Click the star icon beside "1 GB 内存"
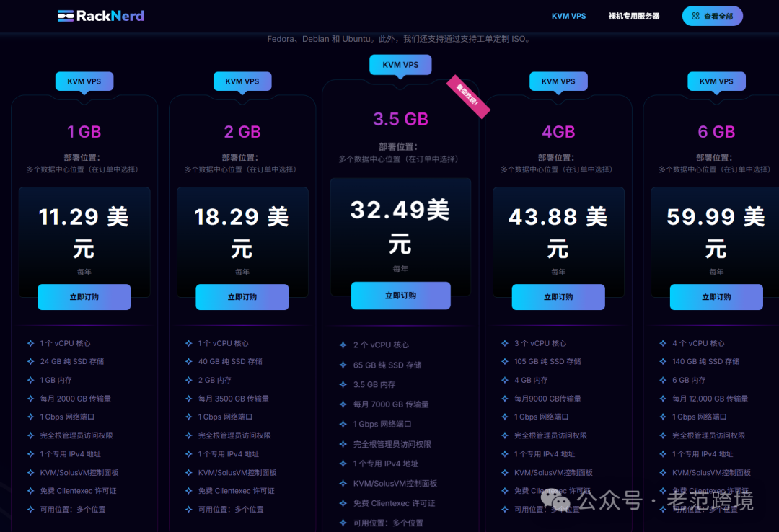This screenshot has height=532, width=779. click(x=31, y=380)
